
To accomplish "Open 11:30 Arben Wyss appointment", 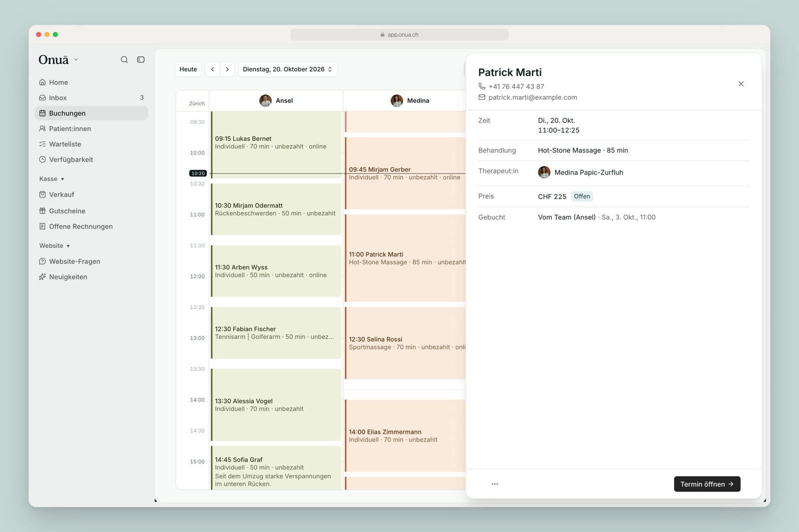I will tap(276, 271).
